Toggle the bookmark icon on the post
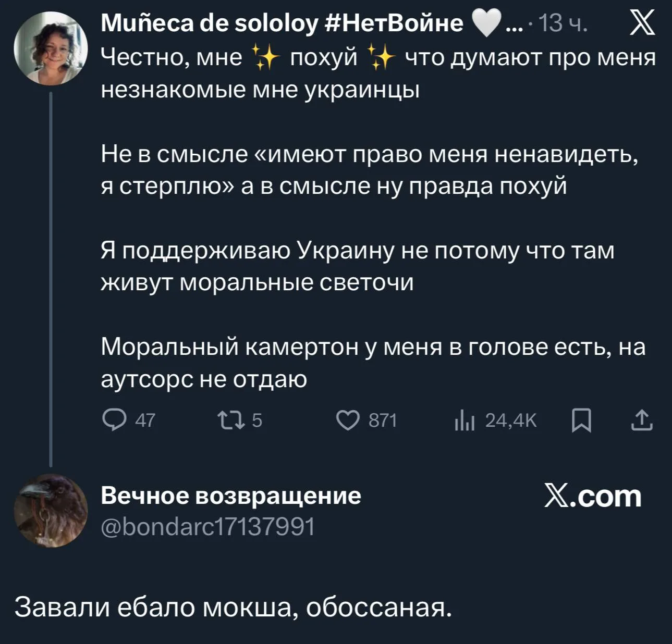 coord(581,420)
